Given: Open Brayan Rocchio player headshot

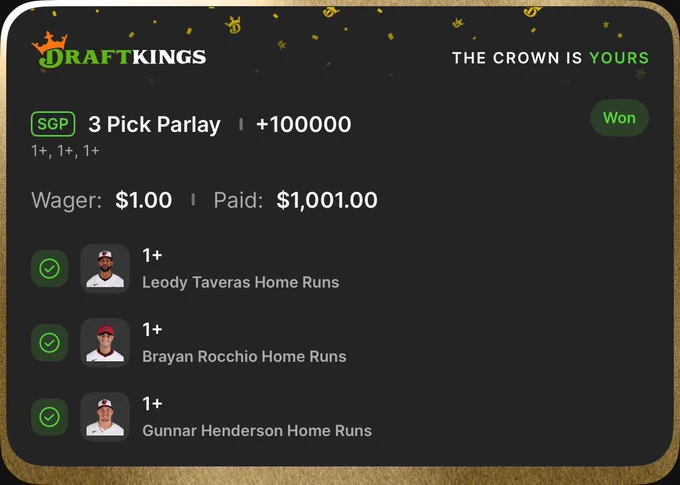Looking at the screenshot, I should pyautogui.click(x=105, y=343).
